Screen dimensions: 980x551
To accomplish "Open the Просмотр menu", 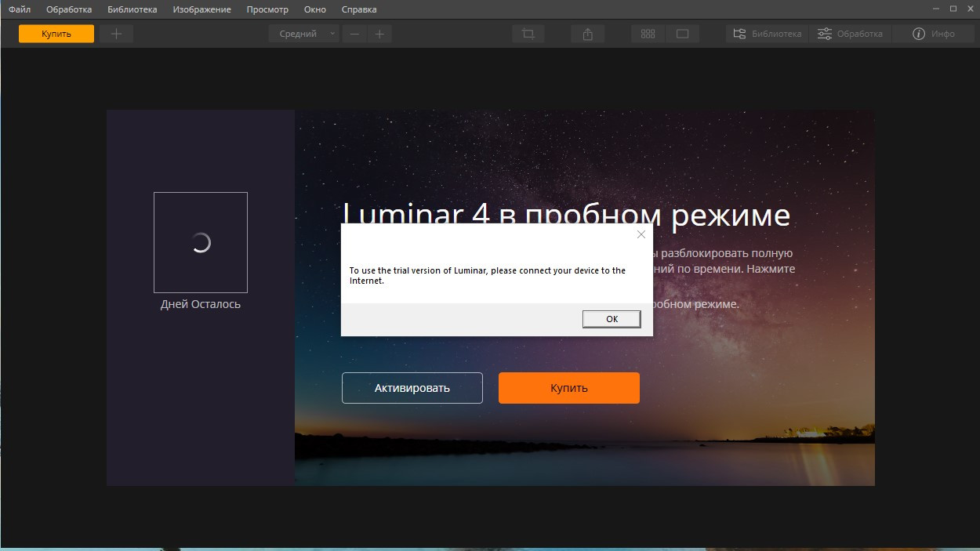I will [267, 9].
